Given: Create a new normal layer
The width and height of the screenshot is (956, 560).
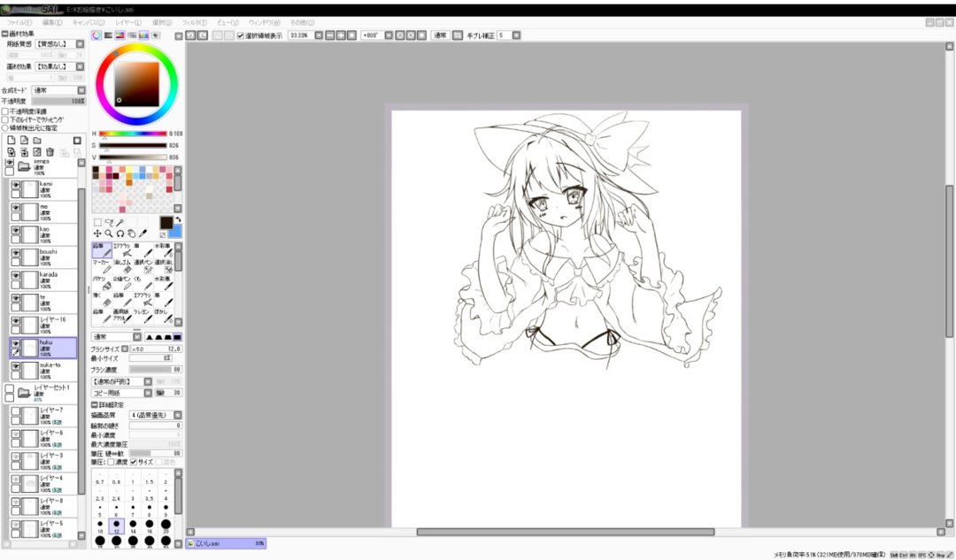Looking at the screenshot, I should (x=11, y=140).
